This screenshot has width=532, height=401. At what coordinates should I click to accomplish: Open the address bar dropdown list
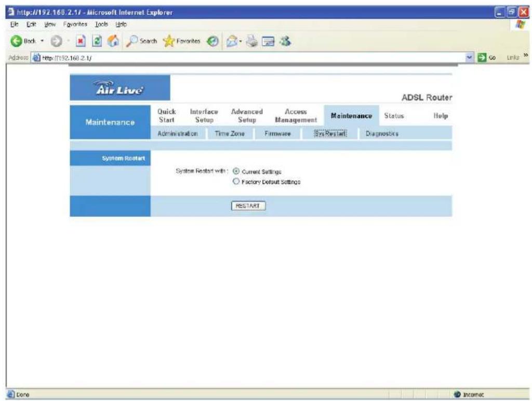point(470,57)
